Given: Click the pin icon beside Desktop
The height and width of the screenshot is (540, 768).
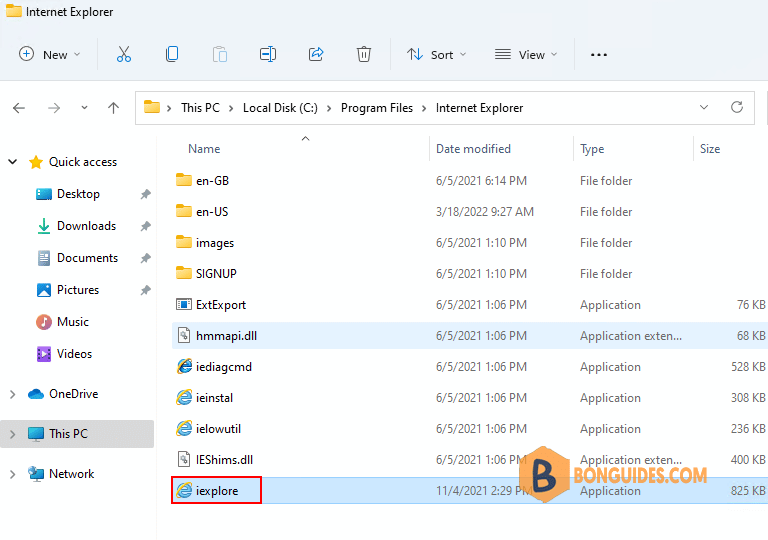Looking at the screenshot, I should point(145,194).
